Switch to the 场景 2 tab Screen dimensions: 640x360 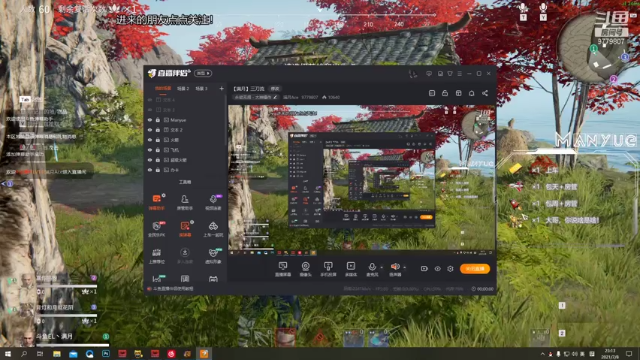tap(183, 89)
